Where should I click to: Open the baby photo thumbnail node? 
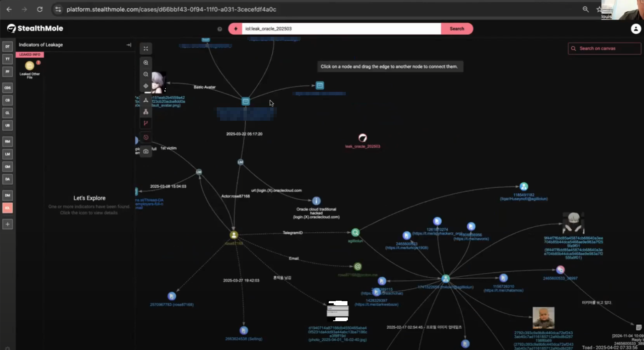[543, 318]
